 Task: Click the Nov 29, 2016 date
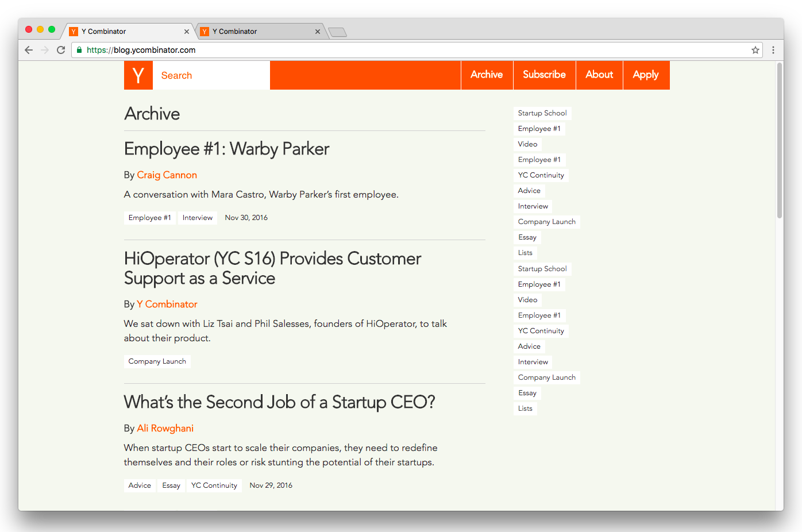[x=271, y=485]
